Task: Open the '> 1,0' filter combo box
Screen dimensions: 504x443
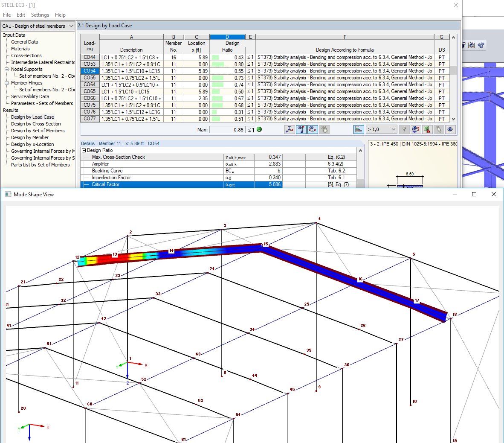Action: (381, 129)
